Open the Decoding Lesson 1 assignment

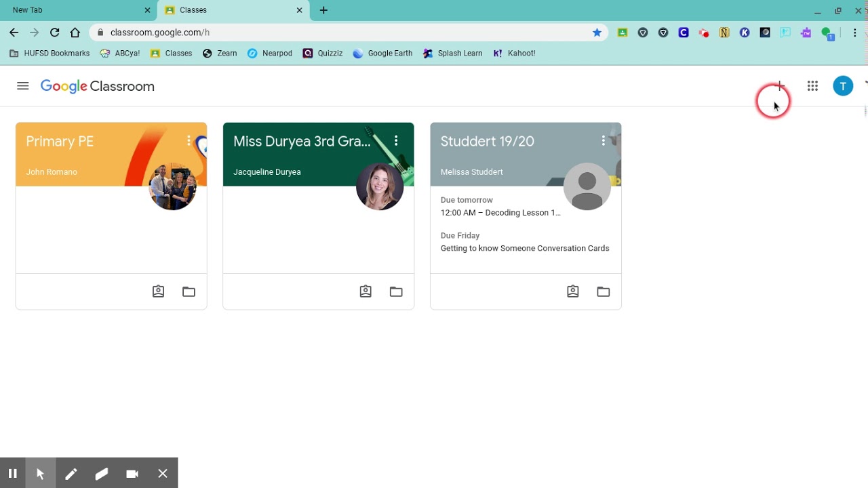click(500, 213)
